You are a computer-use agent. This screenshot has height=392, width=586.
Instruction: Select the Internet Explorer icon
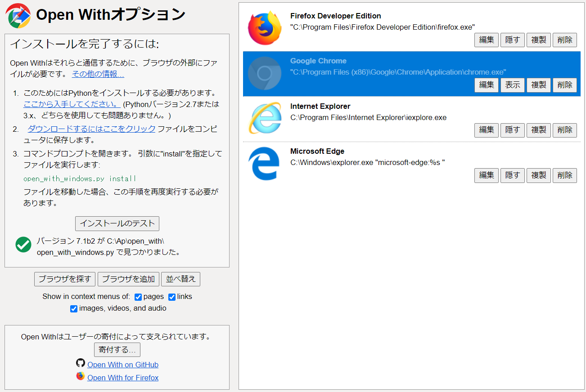[x=265, y=118]
